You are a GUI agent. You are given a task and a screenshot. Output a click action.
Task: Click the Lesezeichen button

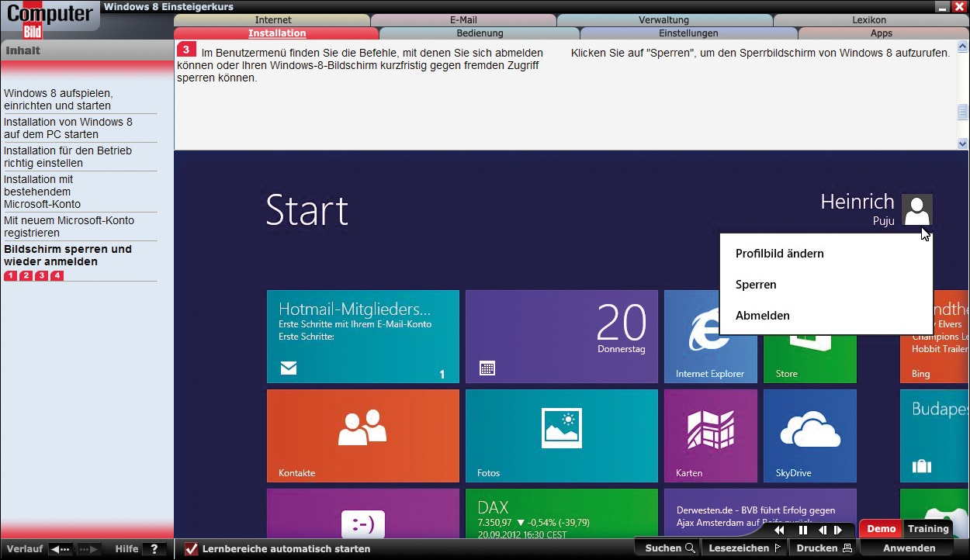coord(744,548)
